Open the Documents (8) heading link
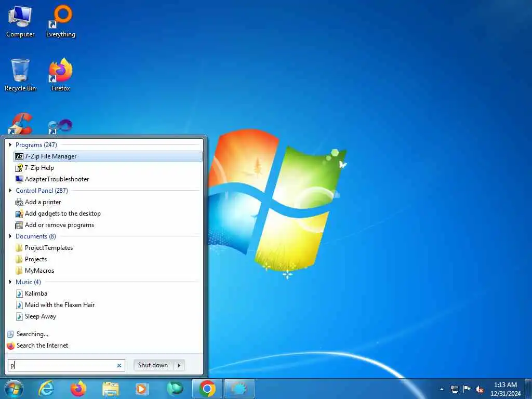 click(36, 236)
